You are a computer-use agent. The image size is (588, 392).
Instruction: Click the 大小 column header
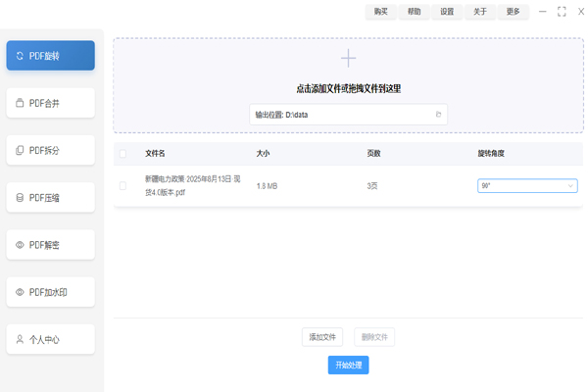(263, 154)
